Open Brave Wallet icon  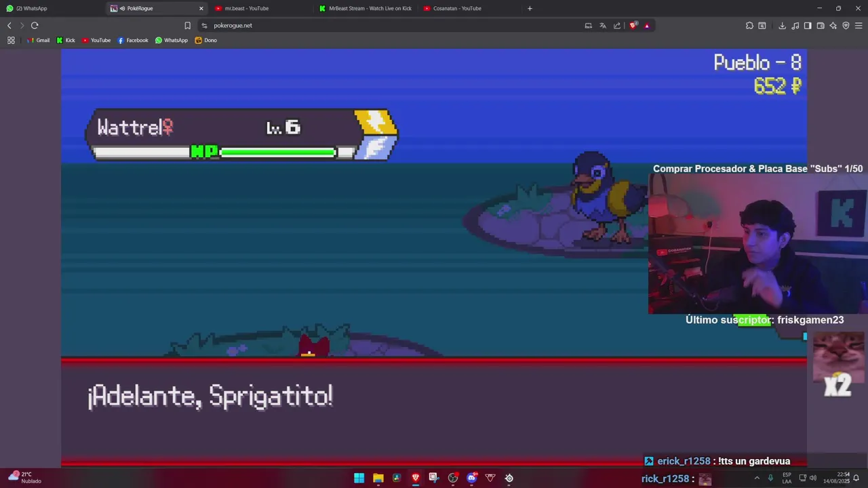pyautogui.click(x=821, y=26)
